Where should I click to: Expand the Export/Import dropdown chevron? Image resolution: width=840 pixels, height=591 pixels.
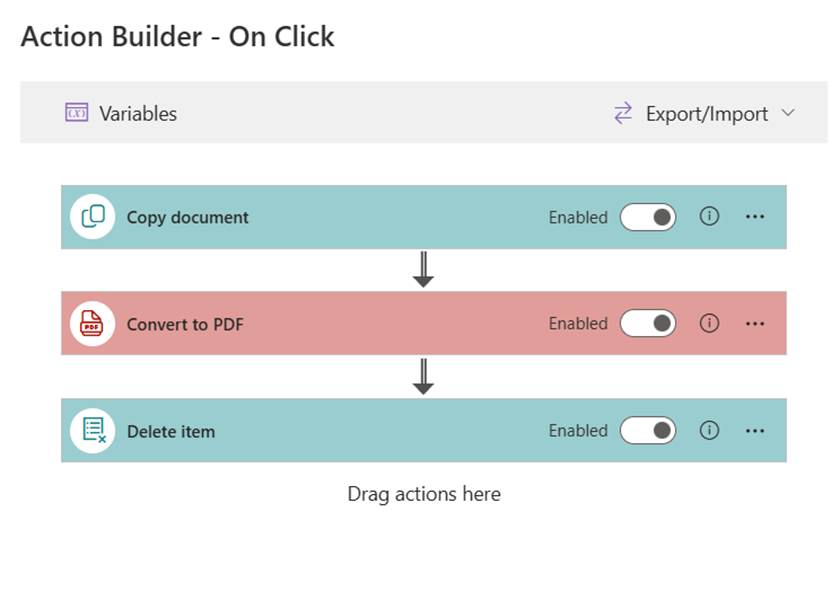[x=788, y=113]
